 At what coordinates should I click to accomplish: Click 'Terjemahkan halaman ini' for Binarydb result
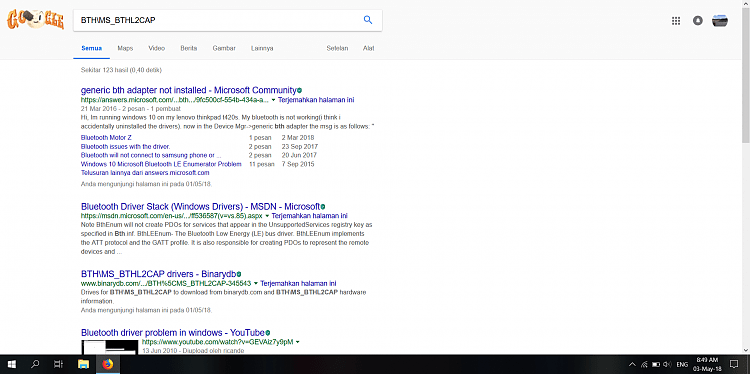pos(298,284)
